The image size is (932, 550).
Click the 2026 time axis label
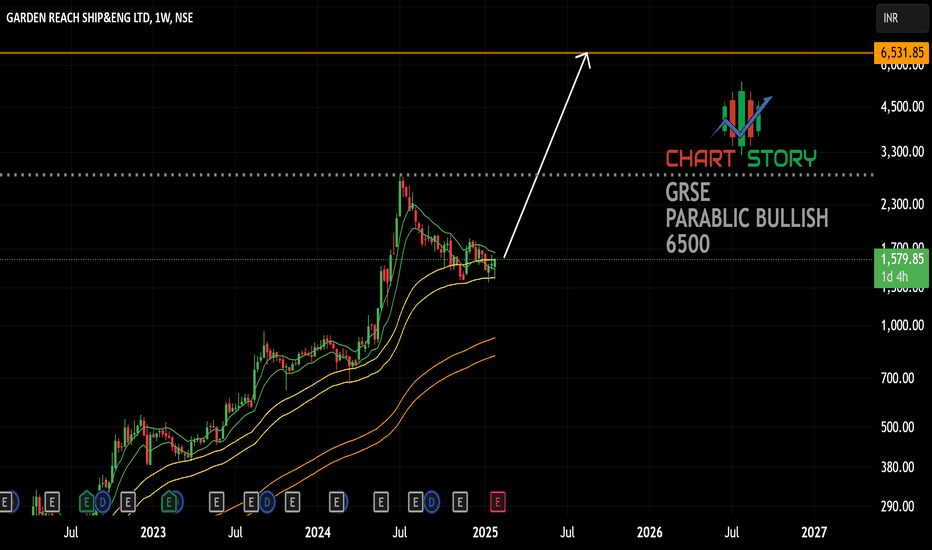[650, 532]
